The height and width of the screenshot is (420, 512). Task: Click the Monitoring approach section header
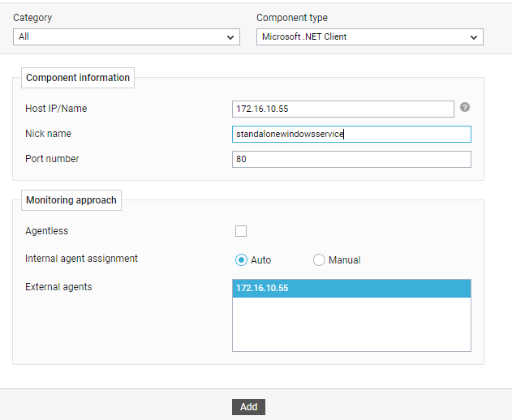pos(71,200)
